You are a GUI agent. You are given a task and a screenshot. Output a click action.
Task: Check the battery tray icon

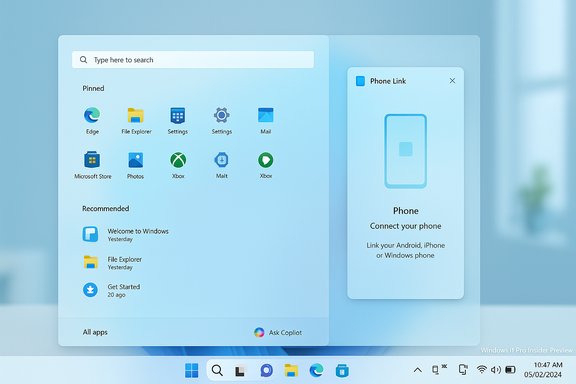510,369
